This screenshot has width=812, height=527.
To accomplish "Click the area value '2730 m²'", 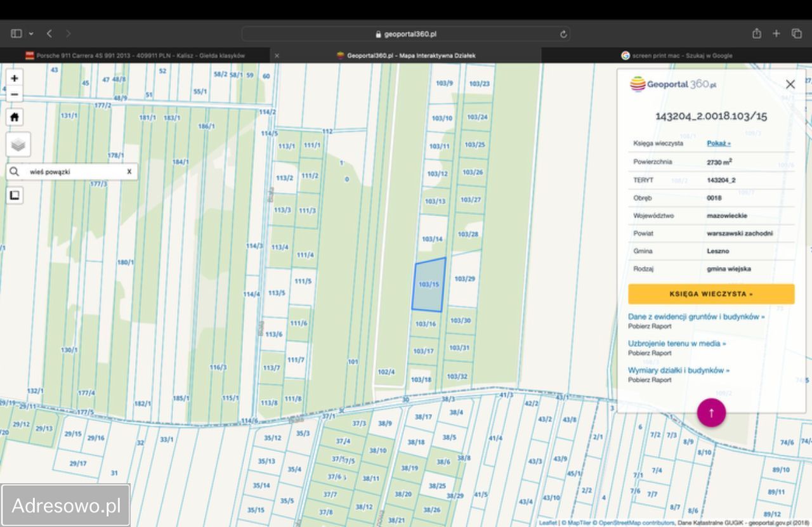I will click(x=719, y=162).
